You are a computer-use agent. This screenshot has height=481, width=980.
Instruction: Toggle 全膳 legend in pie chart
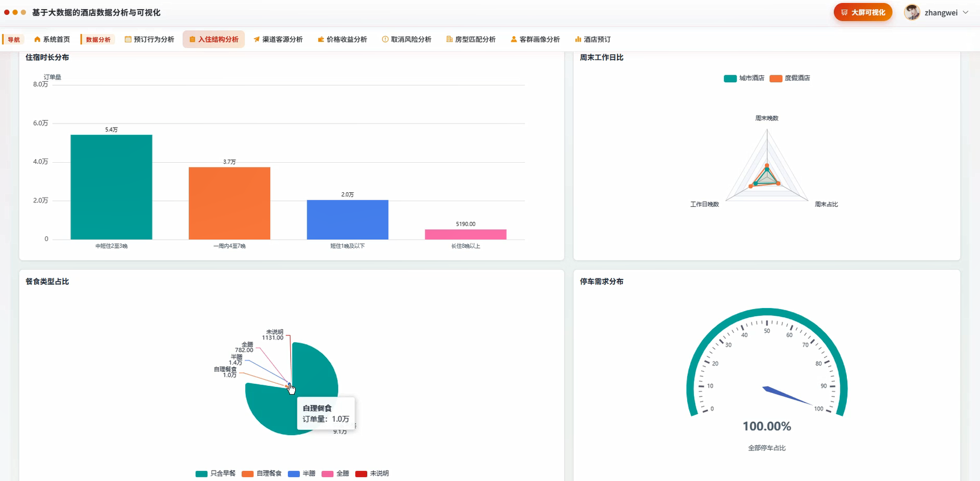coord(336,474)
